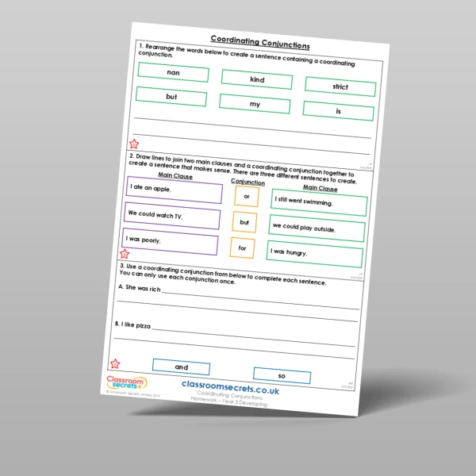Click the clause 'I was hungry.'
The image size is (476, 476).
coord(314,254)
